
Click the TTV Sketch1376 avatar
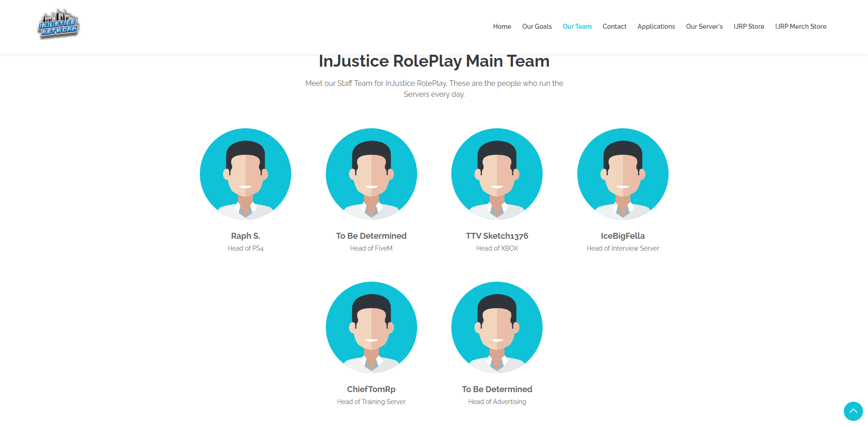pyautogui.click(x=497, y=174)
